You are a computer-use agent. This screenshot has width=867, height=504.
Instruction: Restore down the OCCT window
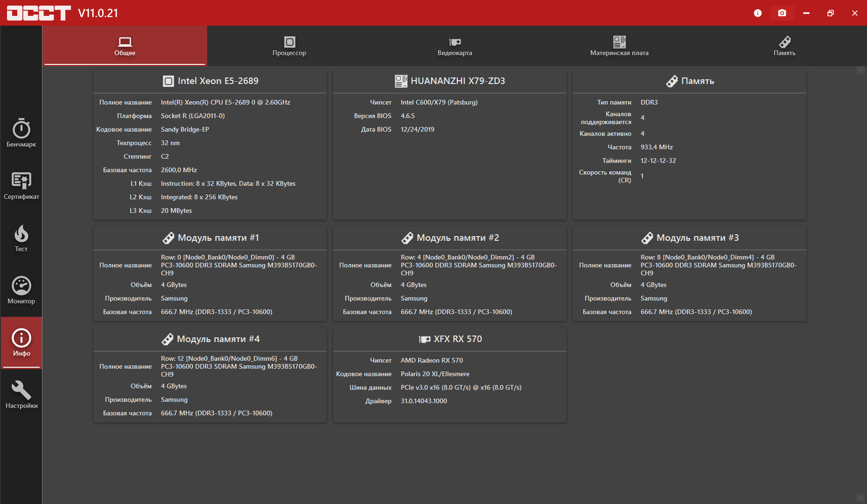(831, 13)
